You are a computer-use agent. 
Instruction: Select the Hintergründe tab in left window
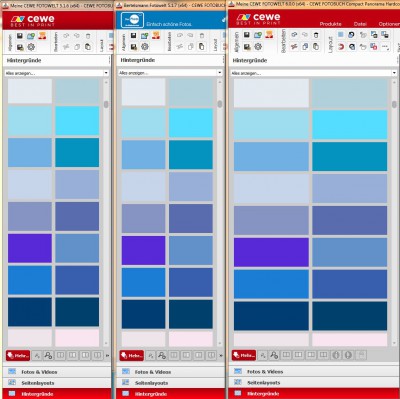[x=56, y=394]
